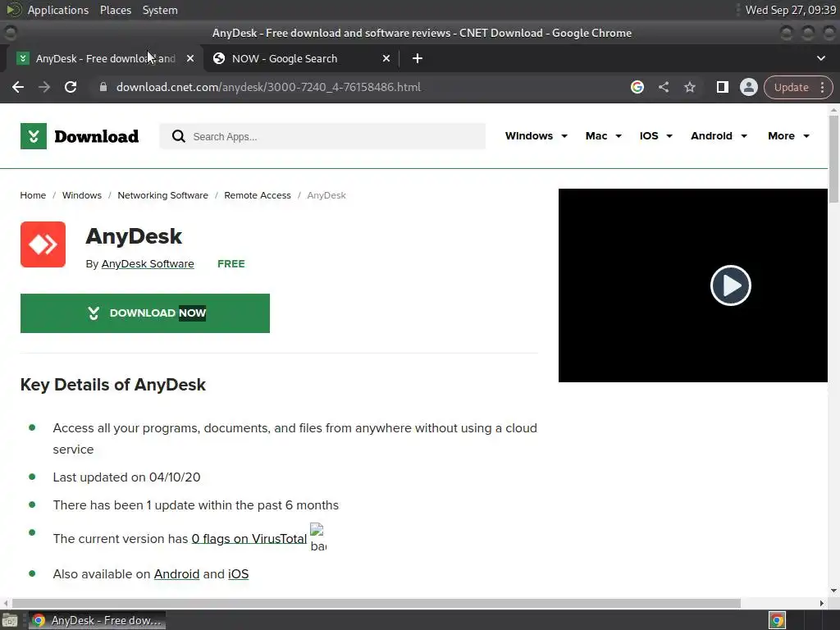
Task: Go back to the previous page
Action: 18,87
